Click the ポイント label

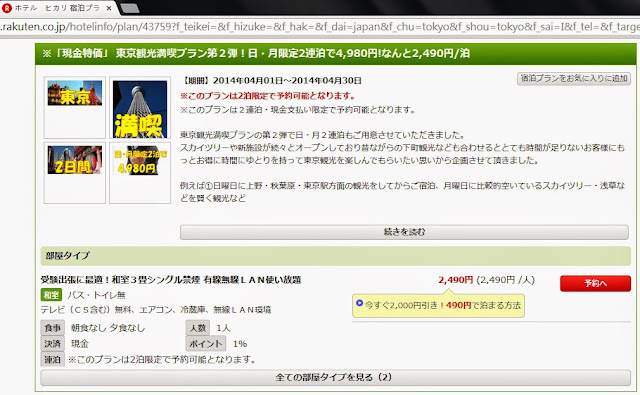point(206,344)
